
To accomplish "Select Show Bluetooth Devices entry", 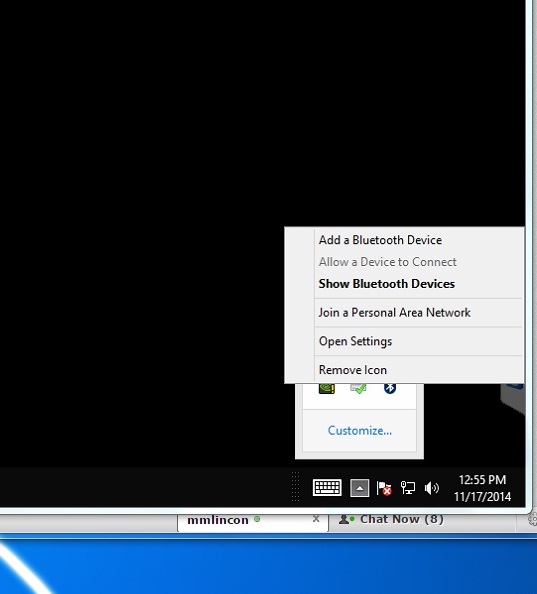I will (404, 284).
